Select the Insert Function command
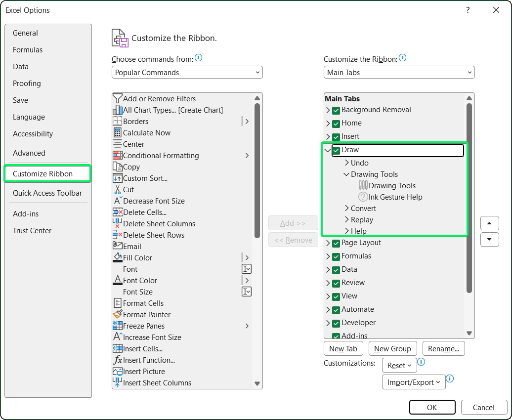 pyautogui.click(x=145, y=360)
